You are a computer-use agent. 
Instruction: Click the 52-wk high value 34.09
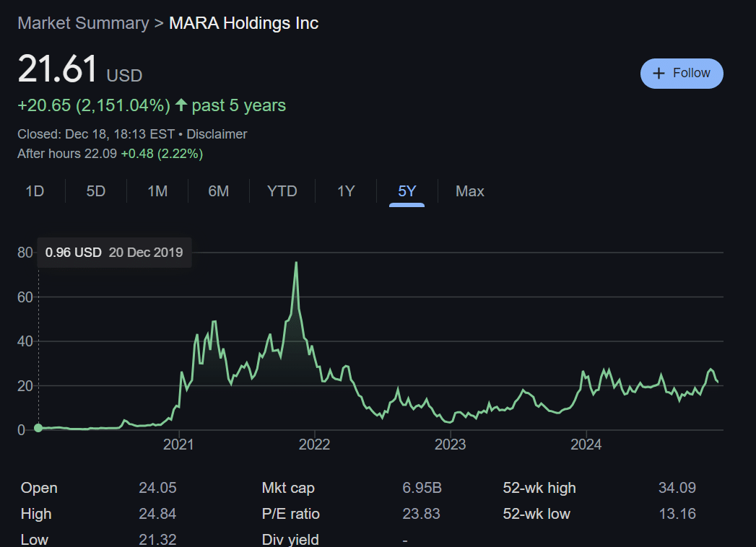coord(676,488)
